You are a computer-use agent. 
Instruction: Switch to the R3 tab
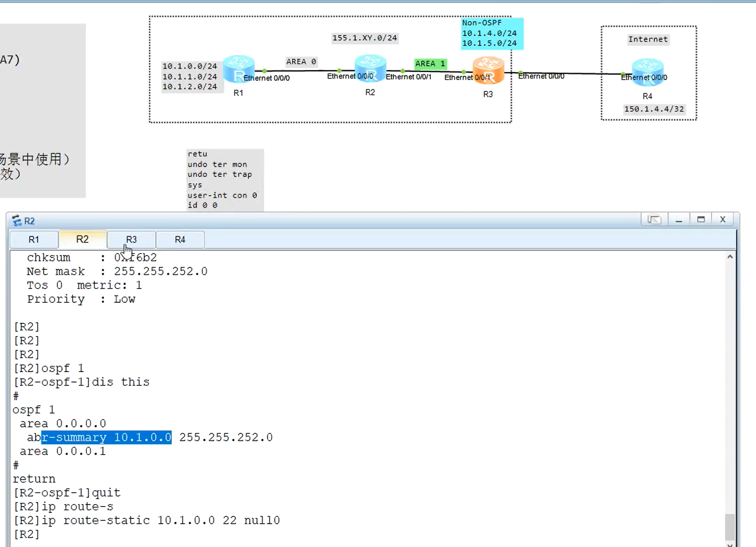(130, 239)
